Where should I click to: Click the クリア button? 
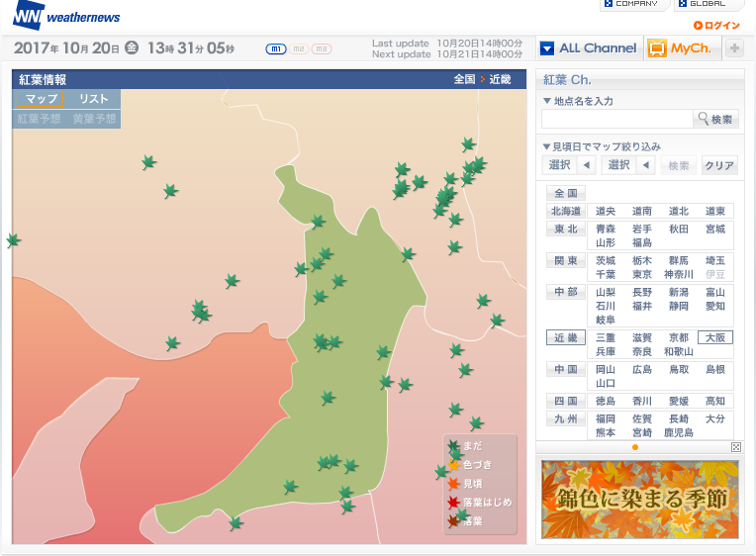pyautogui.click(x=719, y=165)
